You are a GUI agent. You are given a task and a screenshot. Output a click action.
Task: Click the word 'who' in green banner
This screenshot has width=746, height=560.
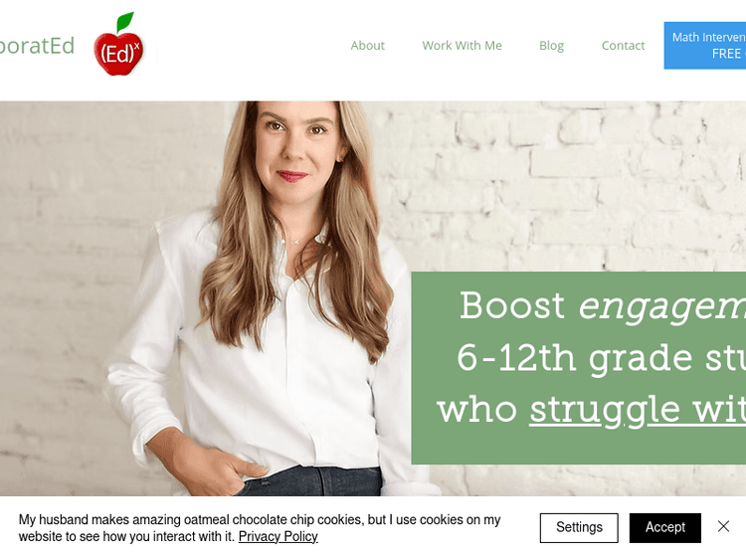[477, 410]
